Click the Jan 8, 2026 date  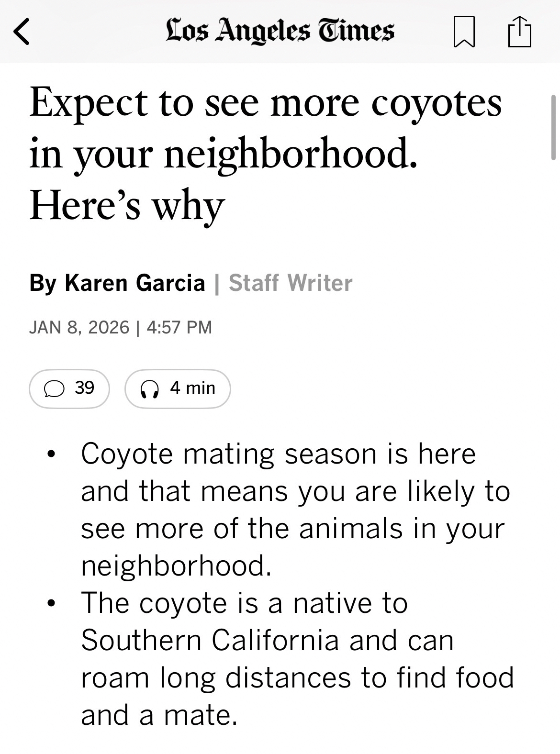(x=79, y=328)
